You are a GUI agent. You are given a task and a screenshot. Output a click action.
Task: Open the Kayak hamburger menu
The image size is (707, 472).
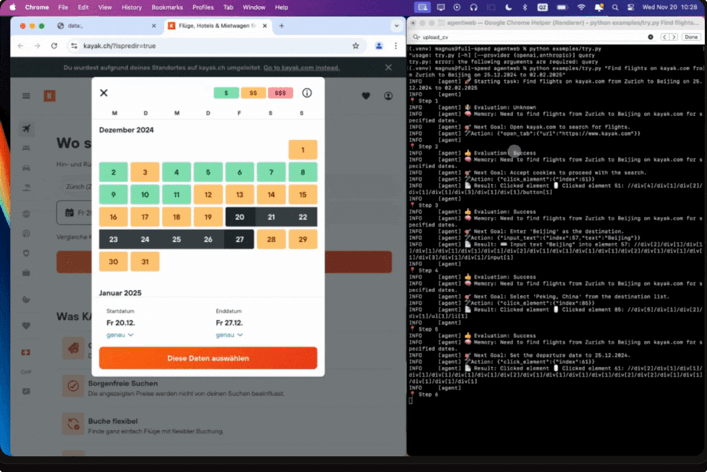click(x=26, y=96)
